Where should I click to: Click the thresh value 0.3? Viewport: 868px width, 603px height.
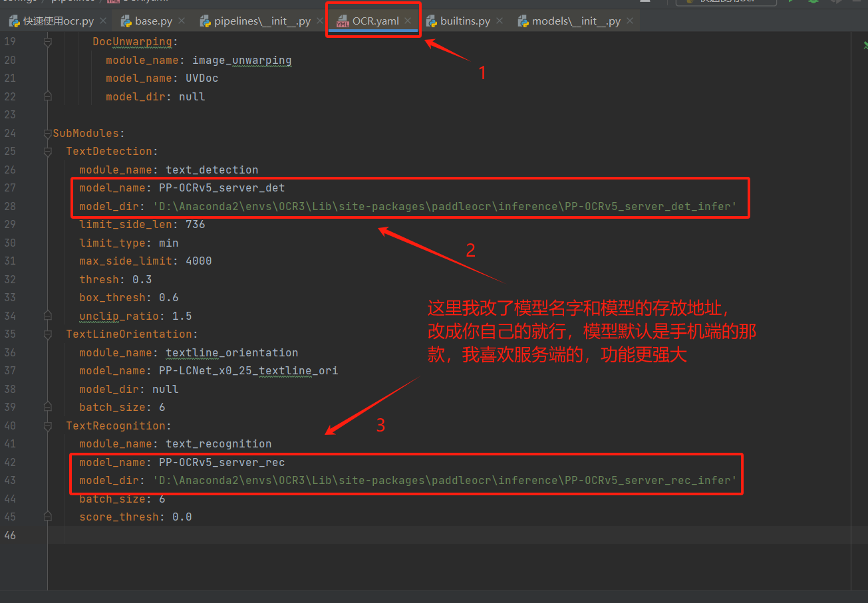pos(142,279)
